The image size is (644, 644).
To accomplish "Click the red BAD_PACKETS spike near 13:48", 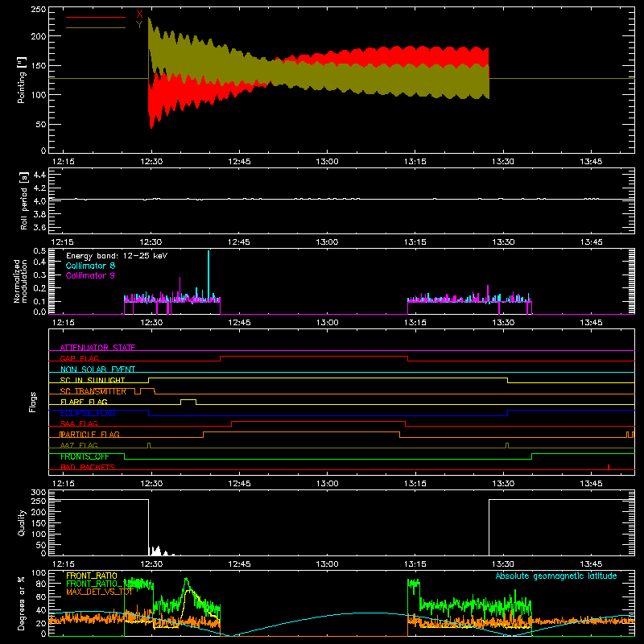I will pyautogui.click(x=609, y=467).
